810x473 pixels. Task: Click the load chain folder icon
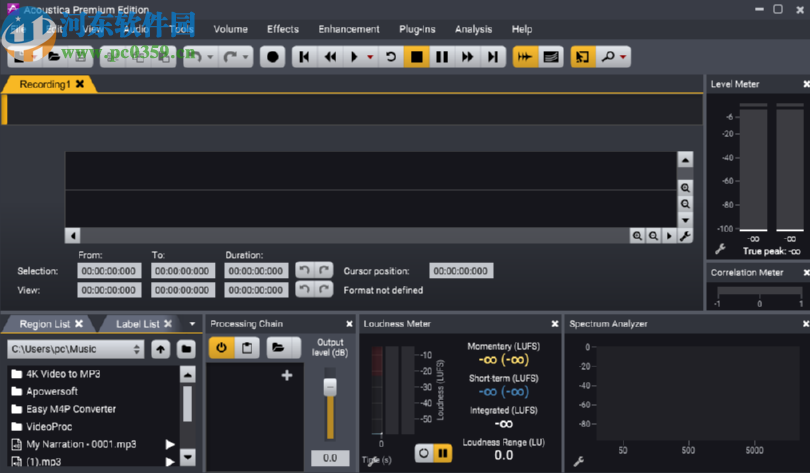tap(279, 348)
